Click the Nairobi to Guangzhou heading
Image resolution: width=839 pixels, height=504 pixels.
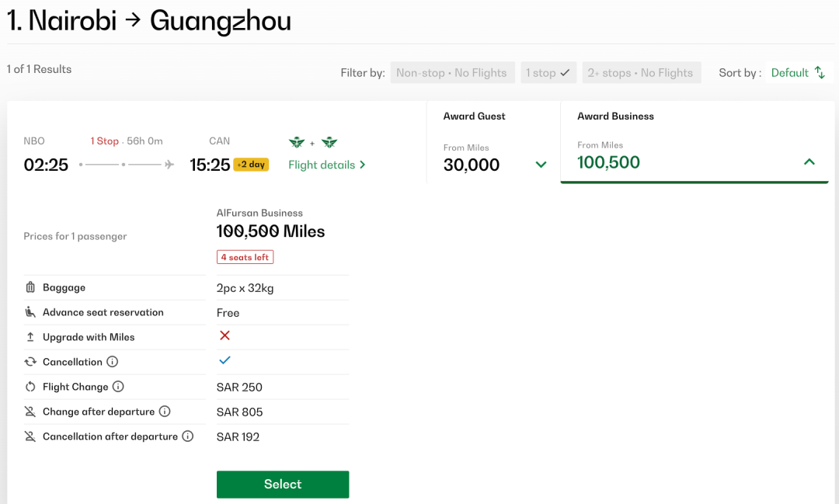(x=149, y=21)
